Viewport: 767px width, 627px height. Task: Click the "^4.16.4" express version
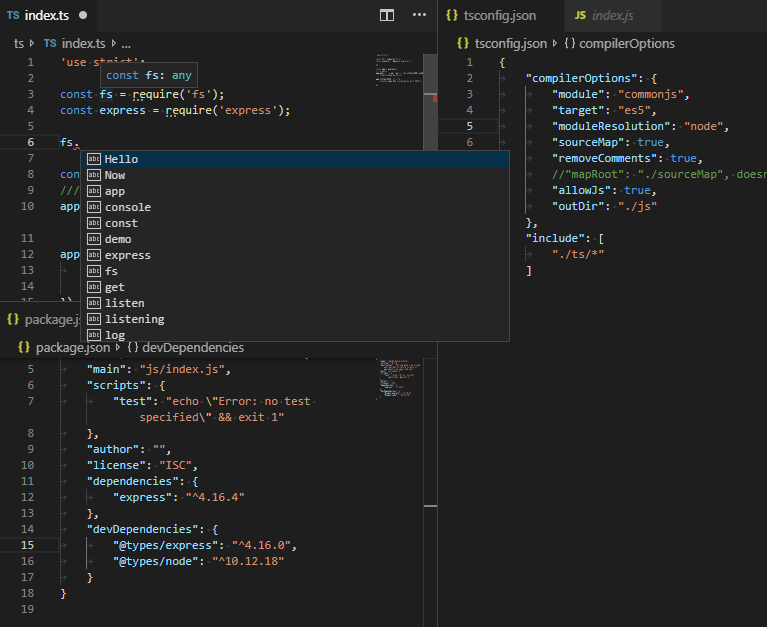[215, 497]
